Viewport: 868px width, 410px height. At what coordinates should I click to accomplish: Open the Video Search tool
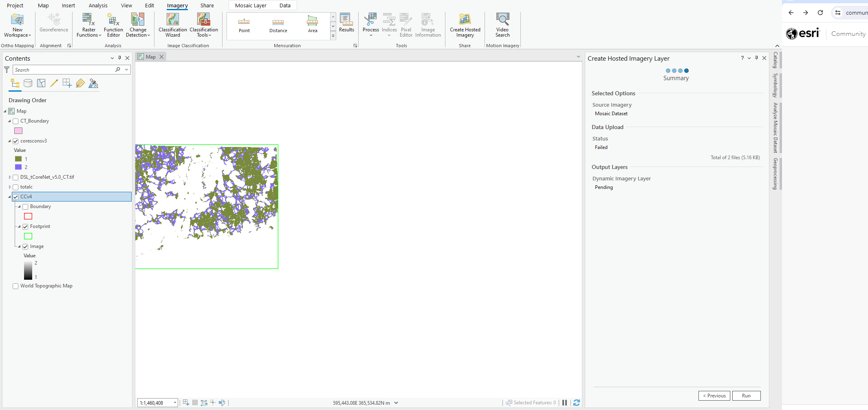click(x=502, y=24)
